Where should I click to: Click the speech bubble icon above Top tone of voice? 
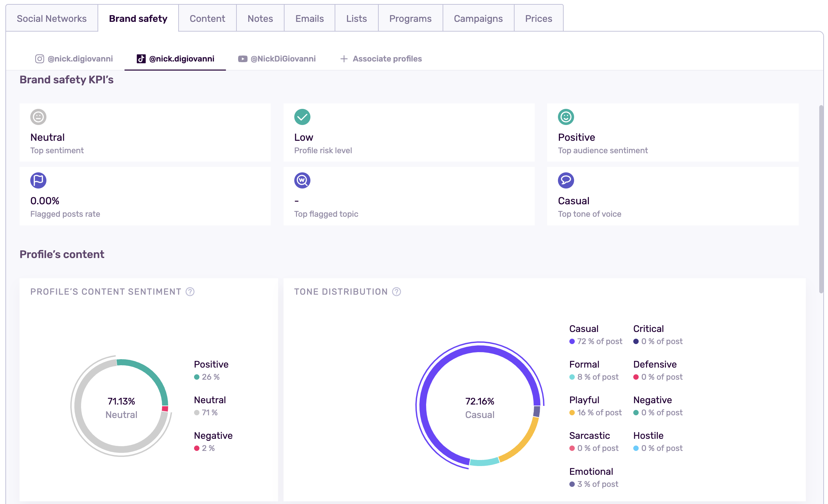point(566,180)
